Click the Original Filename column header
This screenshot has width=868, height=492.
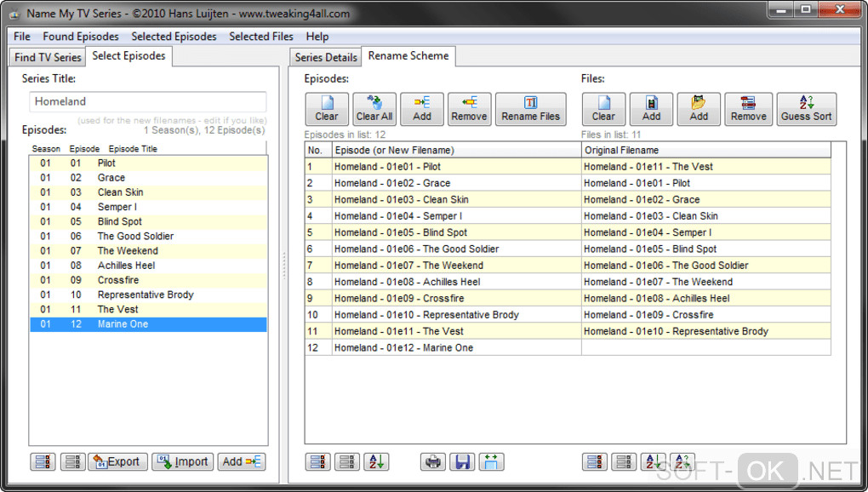[x=706, y=151]
